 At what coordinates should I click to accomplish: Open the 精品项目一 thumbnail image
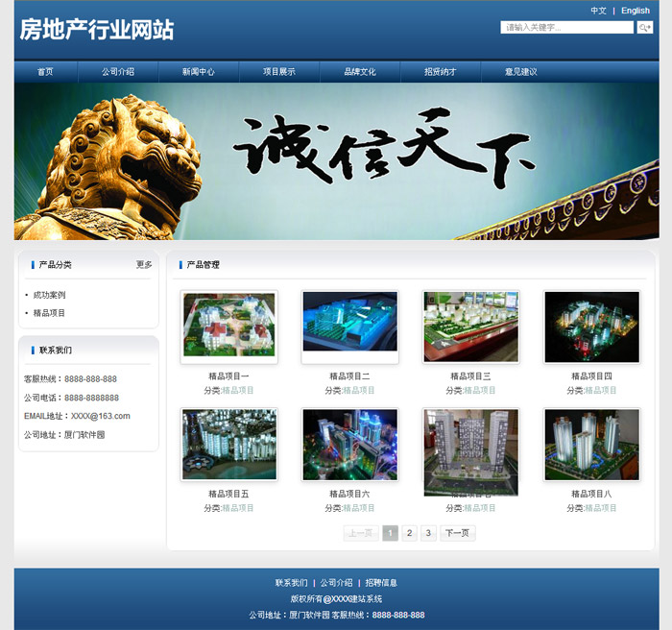click(x=228, y=327)
